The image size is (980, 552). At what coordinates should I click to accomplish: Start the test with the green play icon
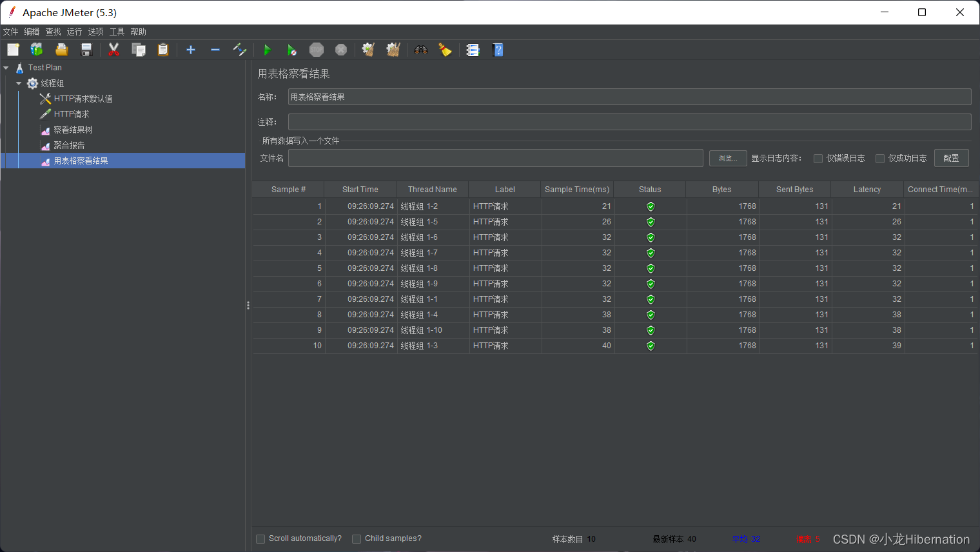[267, 49]
